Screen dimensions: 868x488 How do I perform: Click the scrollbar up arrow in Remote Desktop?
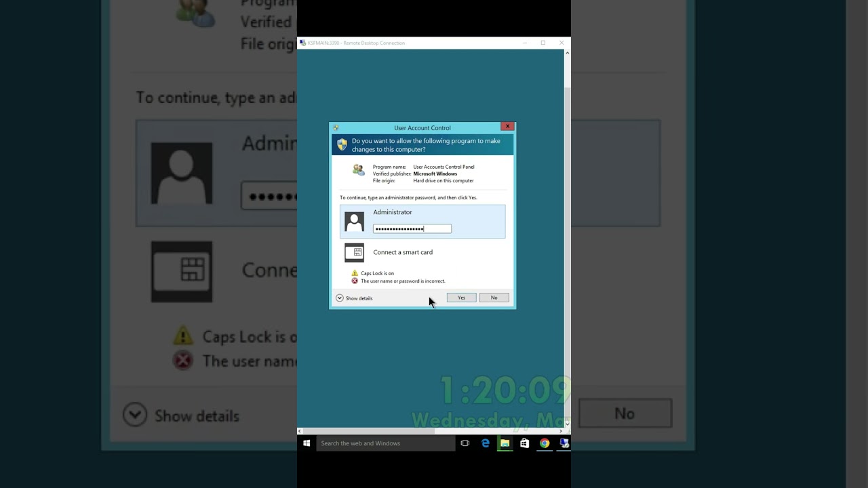click(x=568, y=52)
